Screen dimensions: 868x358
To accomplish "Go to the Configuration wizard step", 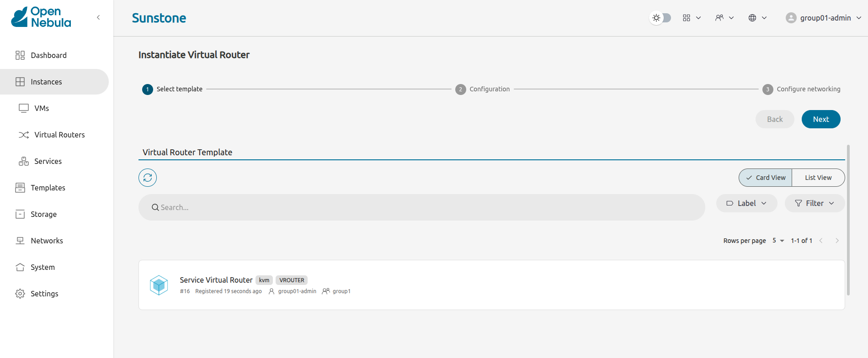I will (x=483, y=89).
